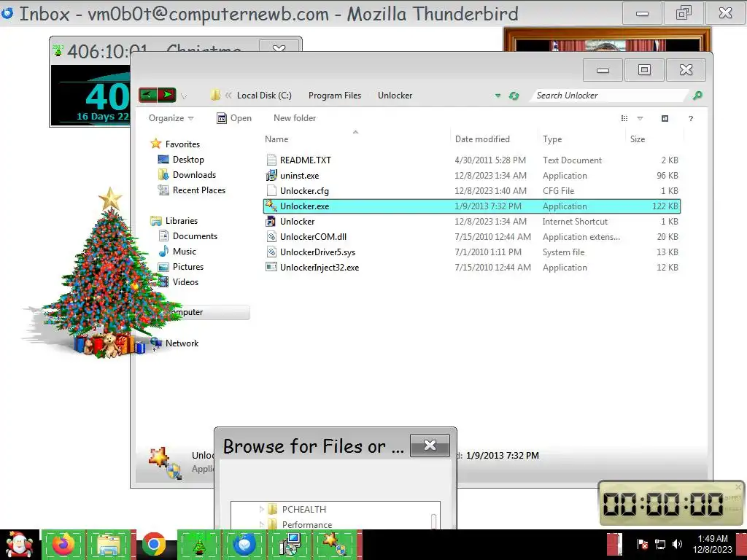Go forward with the red forward arrow
747x560 pixels.
[x=167, y=95]
